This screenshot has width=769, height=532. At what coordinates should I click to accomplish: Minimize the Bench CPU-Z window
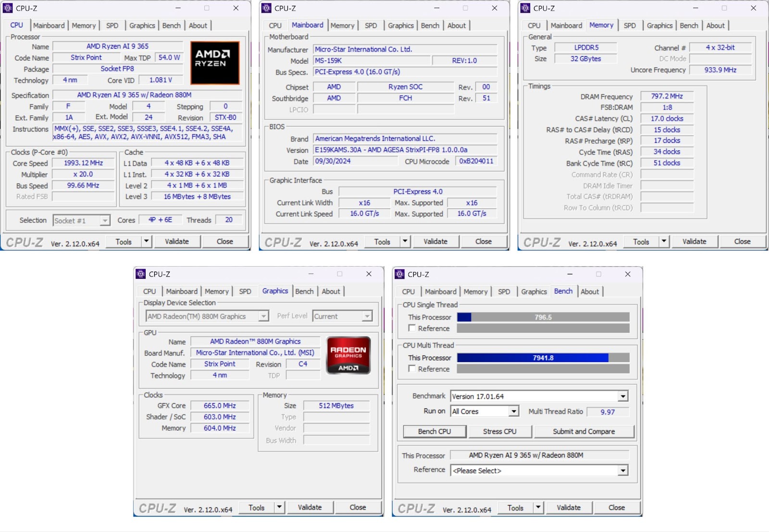pos(570,274)
